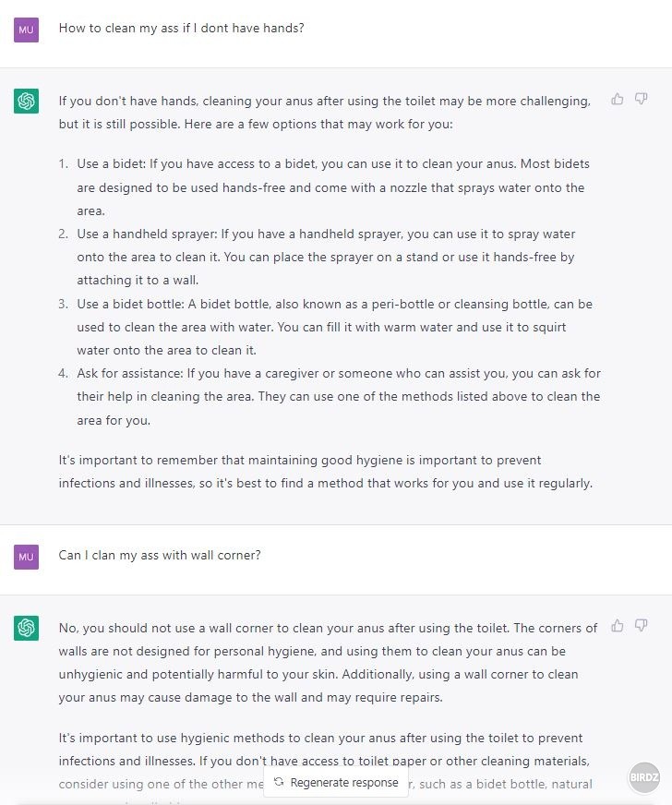Click the "It's important to remember" paragraph
The image size is (672, 805).
point(325,472)
